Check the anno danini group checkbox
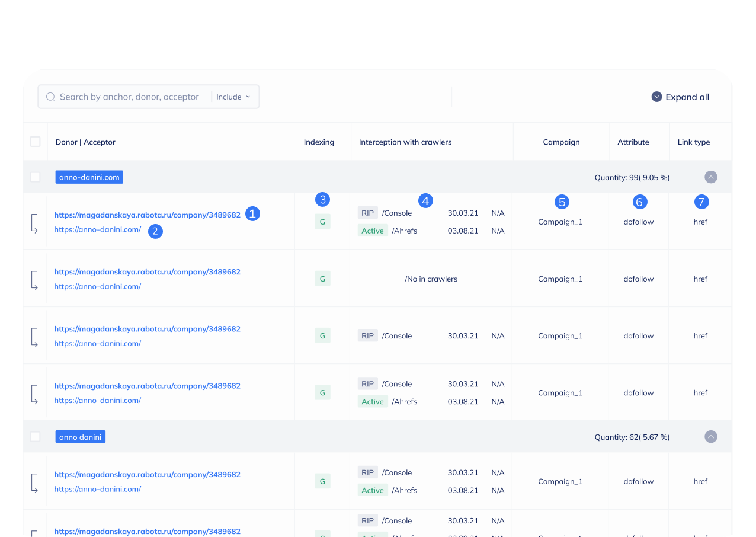756x537 pixels. click(35, 436)
